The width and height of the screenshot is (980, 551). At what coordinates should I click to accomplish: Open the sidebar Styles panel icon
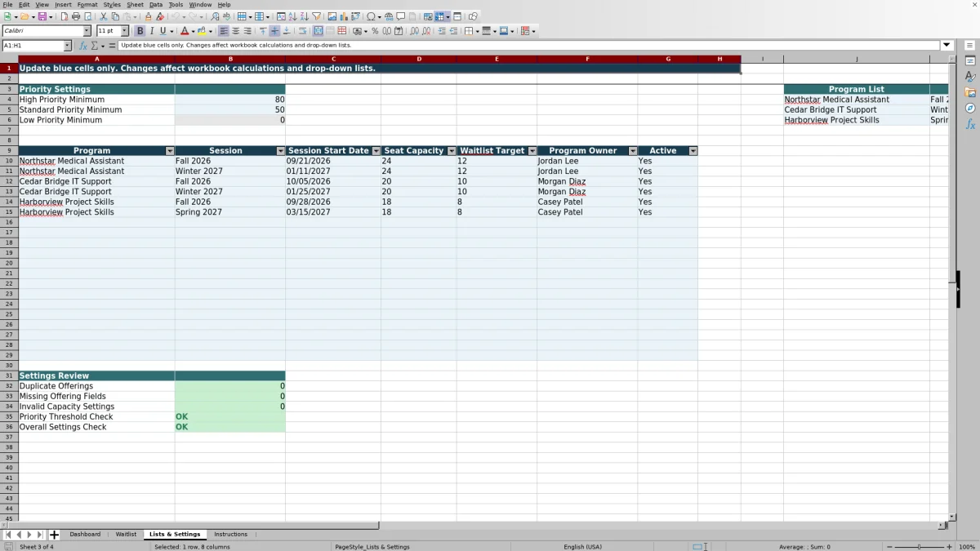(970, 77)
